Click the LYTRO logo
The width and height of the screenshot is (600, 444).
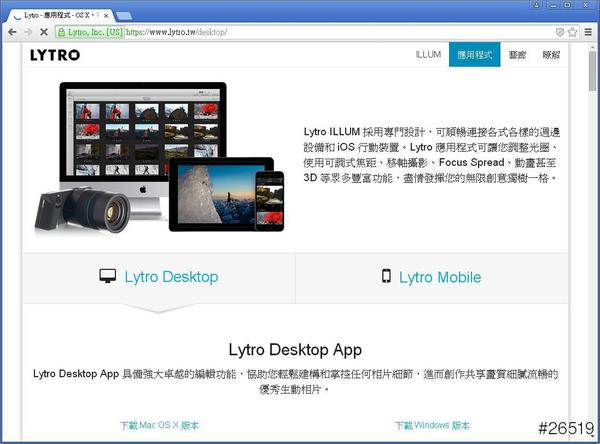click(55, 55)
